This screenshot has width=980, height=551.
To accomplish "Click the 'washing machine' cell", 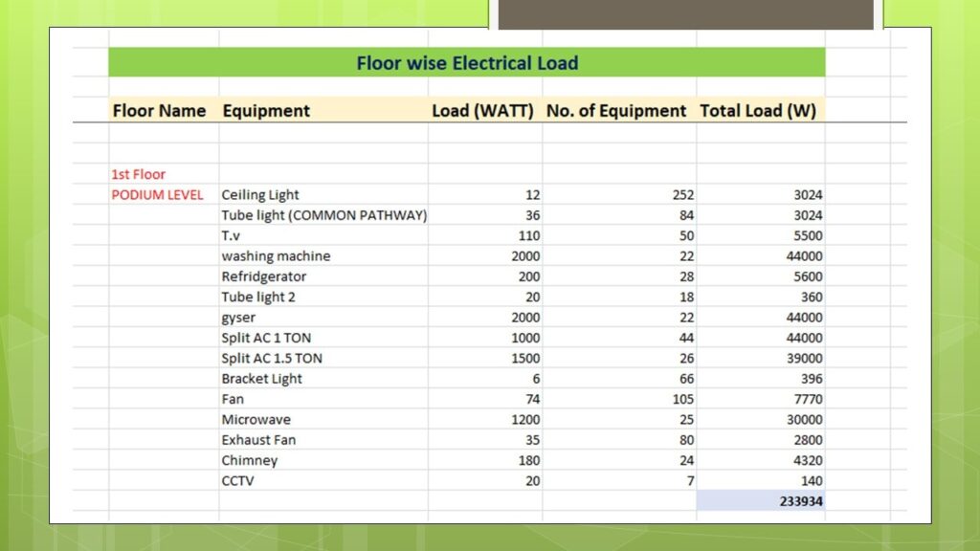I will (x=275, y=255).
